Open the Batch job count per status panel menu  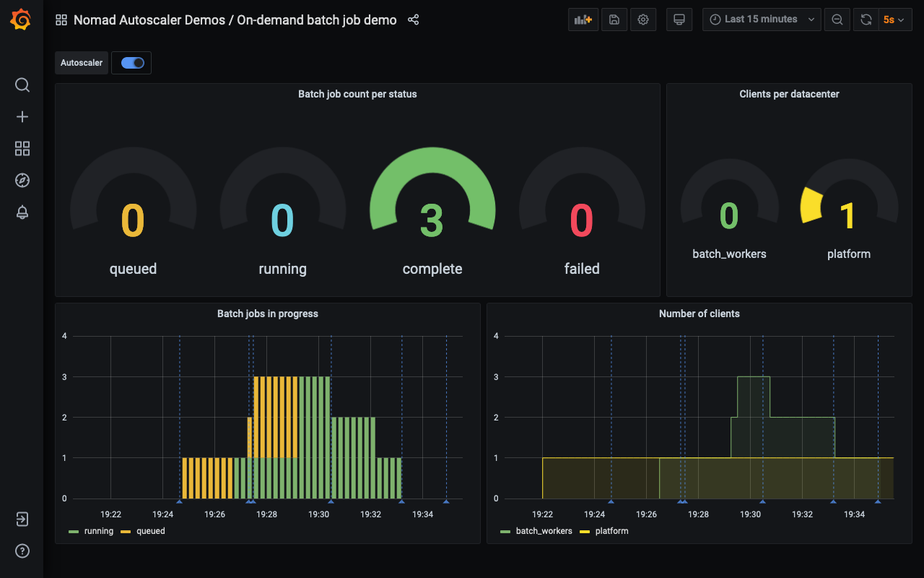pyautogui.click(x=357, y=94)
